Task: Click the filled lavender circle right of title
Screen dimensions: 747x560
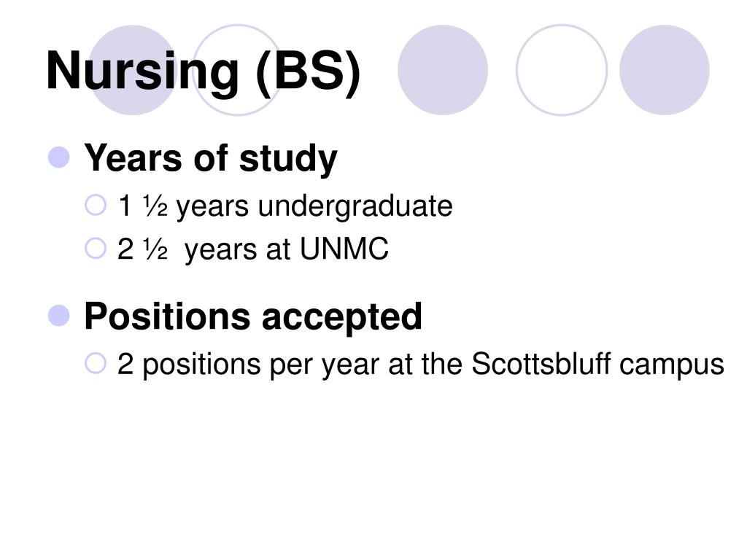Action: tap(443, 70)
